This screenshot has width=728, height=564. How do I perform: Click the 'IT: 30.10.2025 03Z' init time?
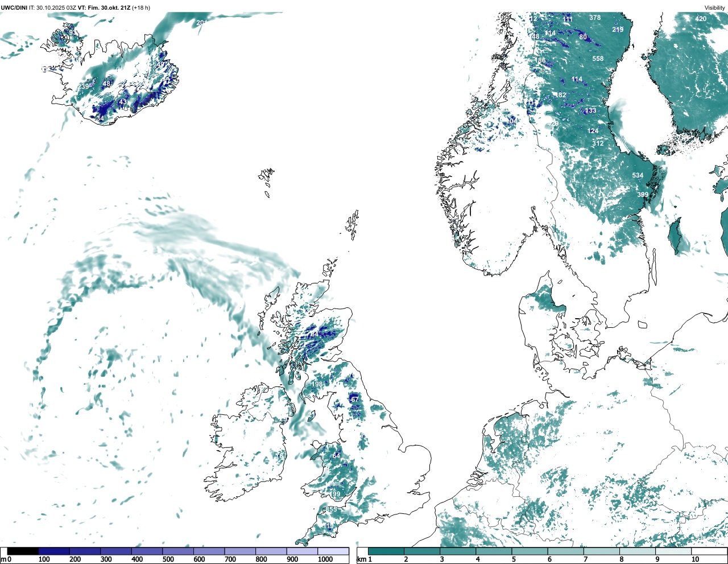click(x=53, y=7)
